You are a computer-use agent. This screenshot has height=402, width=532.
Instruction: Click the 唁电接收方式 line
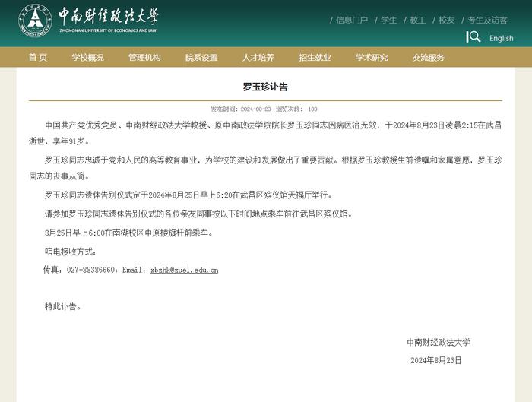point(71,252)
